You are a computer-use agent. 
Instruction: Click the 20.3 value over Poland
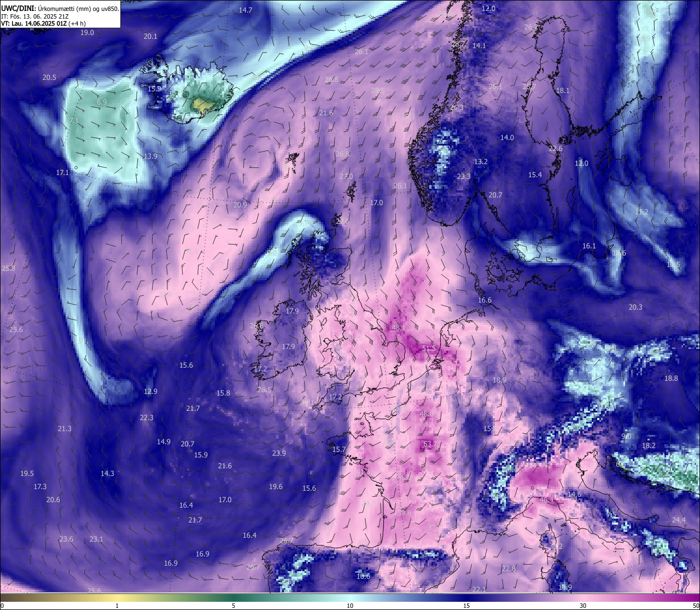(635, 307)
